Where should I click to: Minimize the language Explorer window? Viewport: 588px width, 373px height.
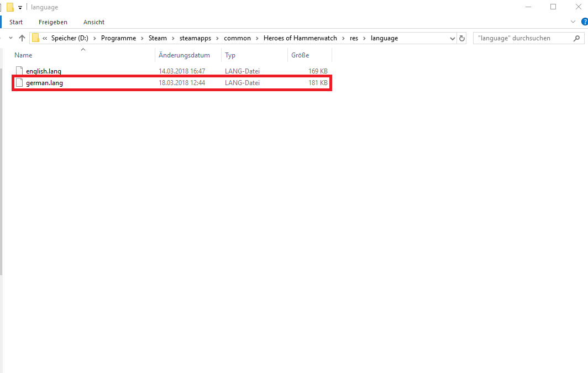pos(528,7)
